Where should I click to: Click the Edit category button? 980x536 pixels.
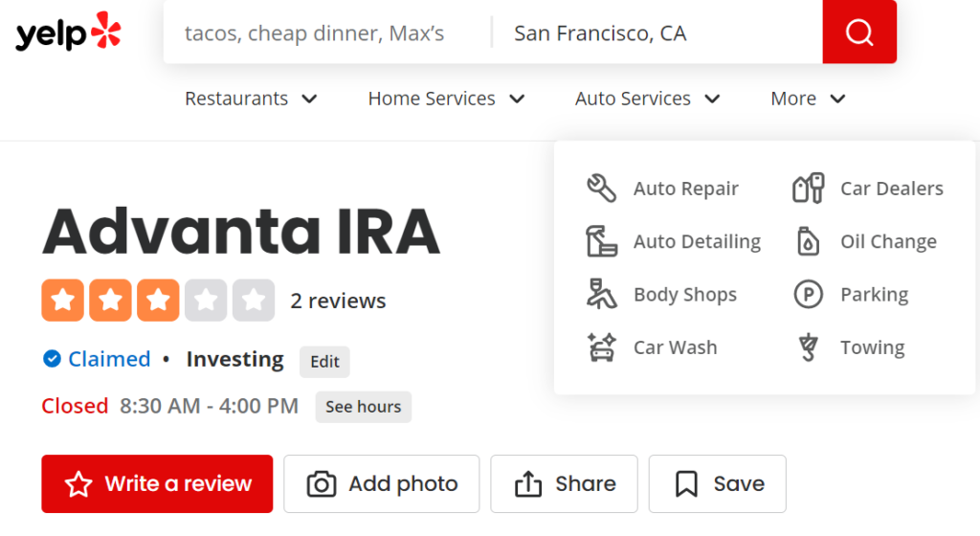pos(325,362)
